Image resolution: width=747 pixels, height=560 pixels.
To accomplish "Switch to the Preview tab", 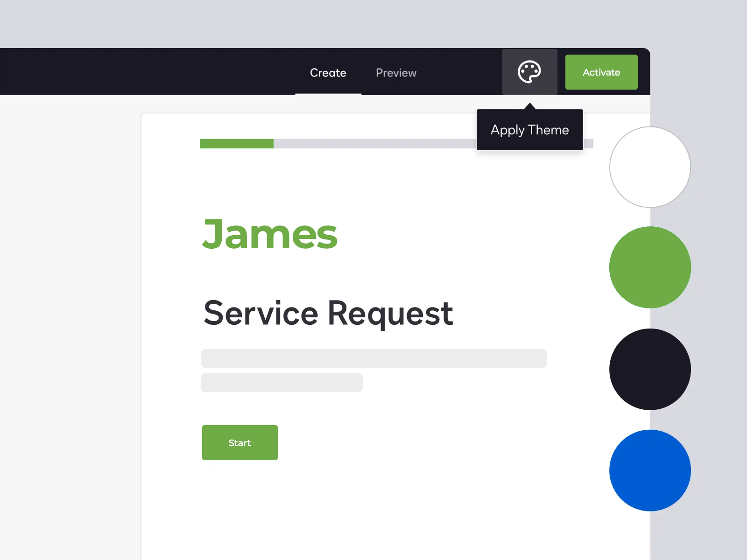I will coord(396,73).
